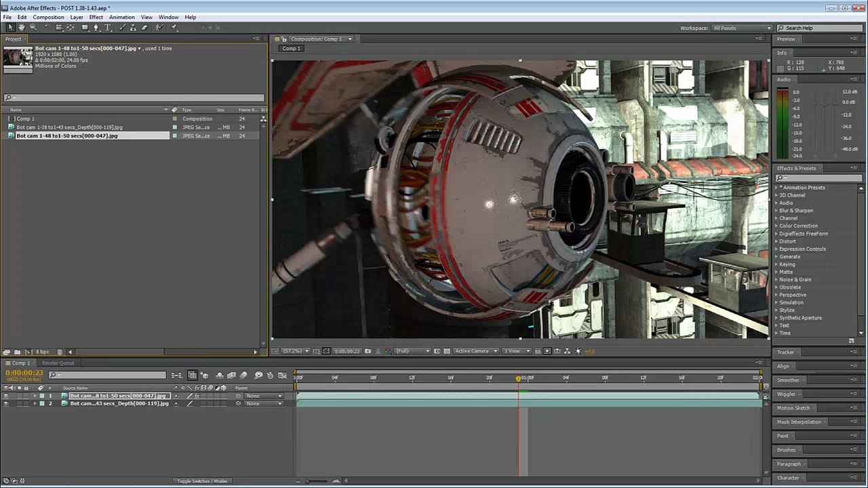Screen dimensions: 868x488
Task: Open the Motion Sketch panel
Action: [x=794, y=408]
